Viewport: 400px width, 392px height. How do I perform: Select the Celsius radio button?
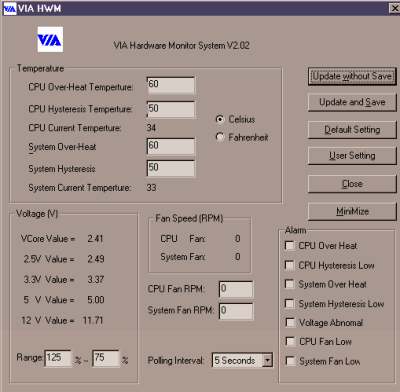point(220,119)
